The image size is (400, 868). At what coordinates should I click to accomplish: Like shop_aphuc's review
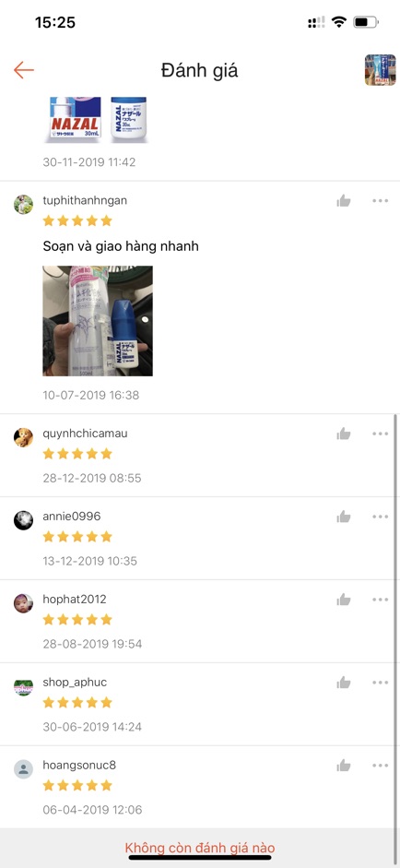[344, 683]
